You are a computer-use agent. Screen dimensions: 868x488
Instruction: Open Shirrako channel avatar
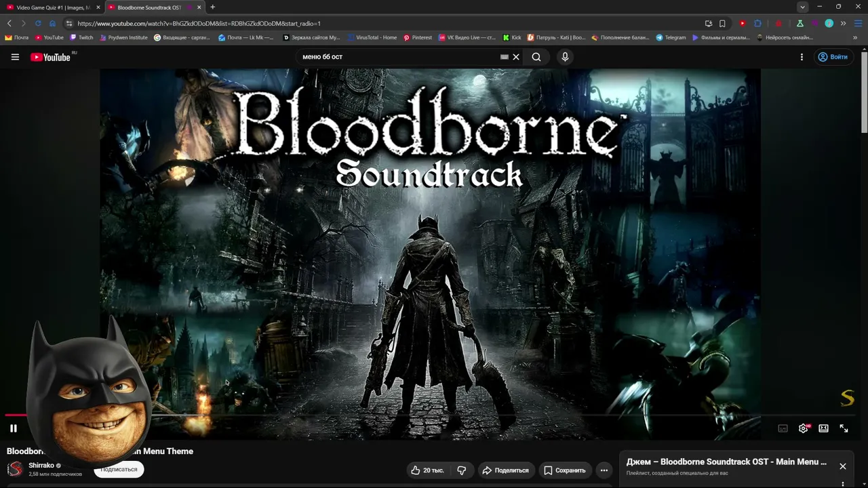[x=15, y=469]
